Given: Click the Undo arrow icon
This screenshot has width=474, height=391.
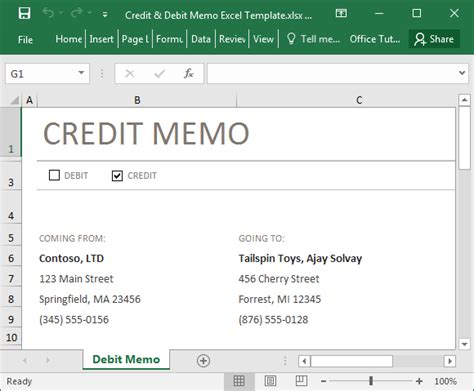Looking at the screenshot, I should coord(48,13).
